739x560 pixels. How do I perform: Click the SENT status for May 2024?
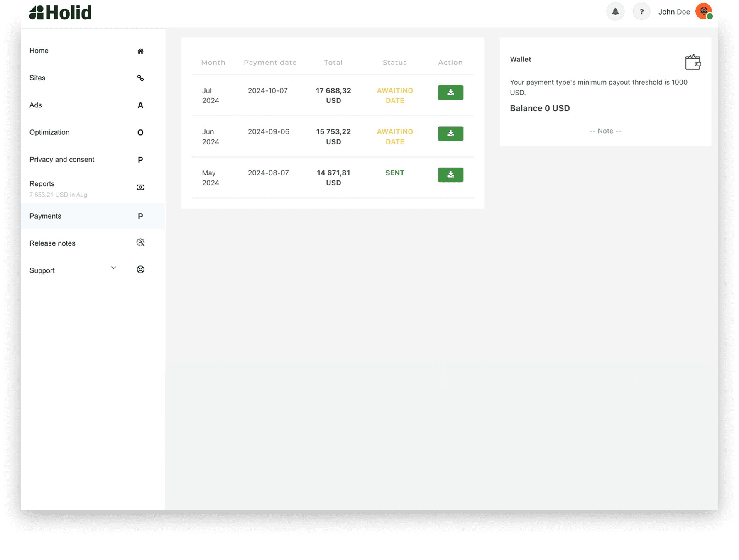tap(394, 173)
